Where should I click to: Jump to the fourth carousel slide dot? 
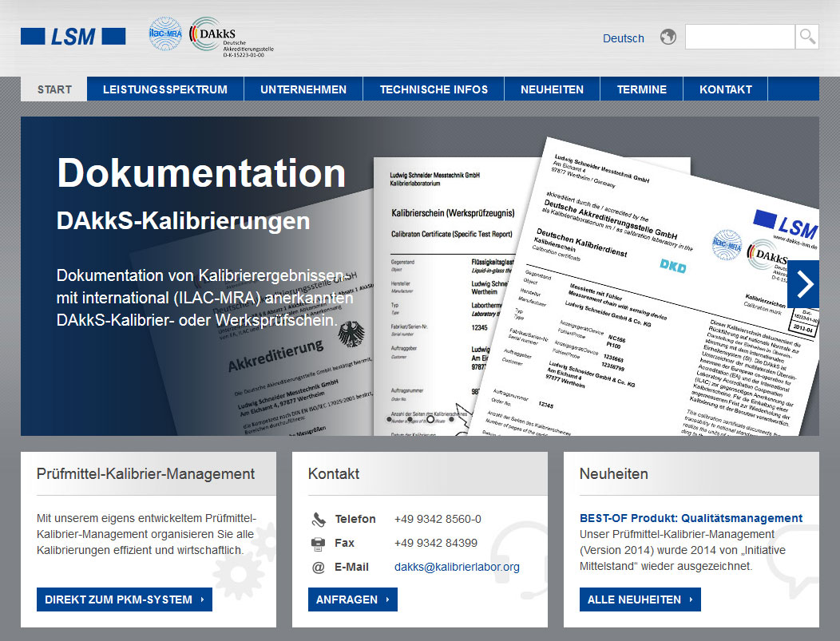451,419
